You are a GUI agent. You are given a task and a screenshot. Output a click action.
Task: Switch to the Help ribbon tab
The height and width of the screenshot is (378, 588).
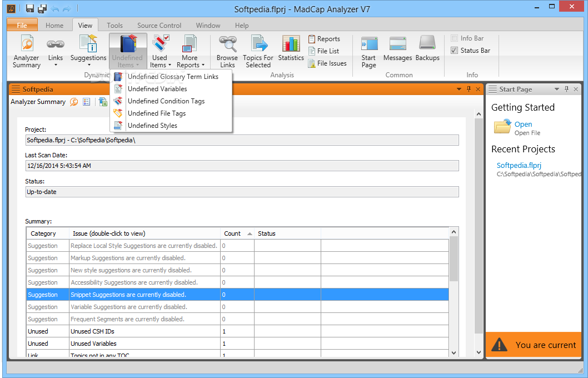pyautogui.click(x=242, y=26)
